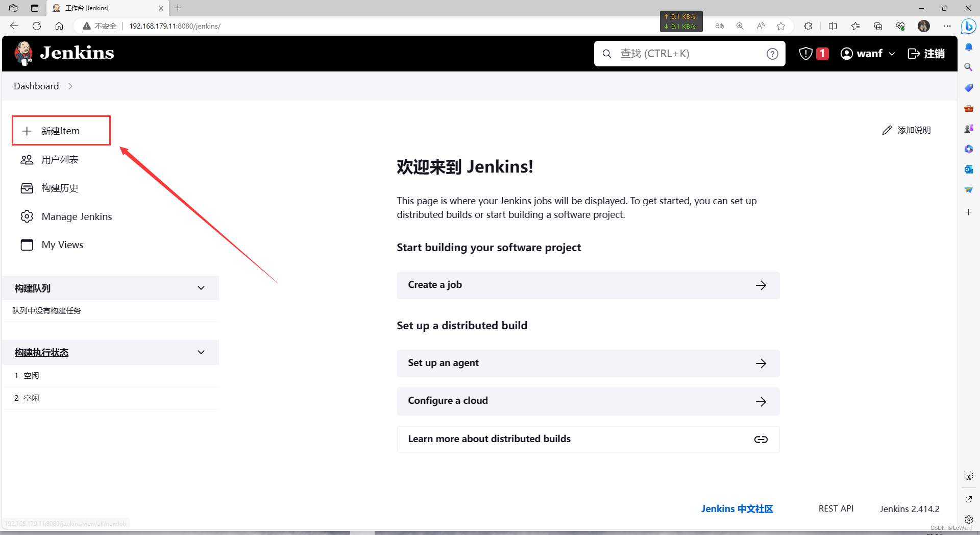Open My Views
The height and width of the screenshot is (535, 980).
62,245
